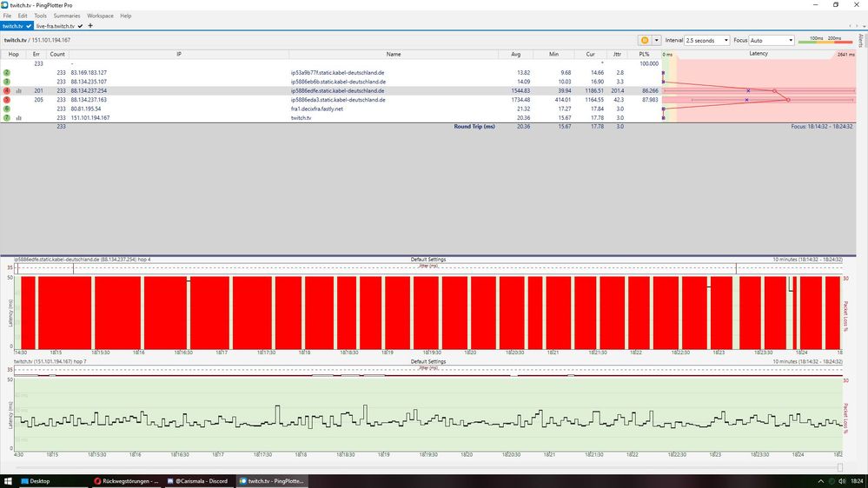Image resolution: width=868 pixels, height=488 pixels.
Task: Pause the trace with the orange button
Action: pos(645,40)
